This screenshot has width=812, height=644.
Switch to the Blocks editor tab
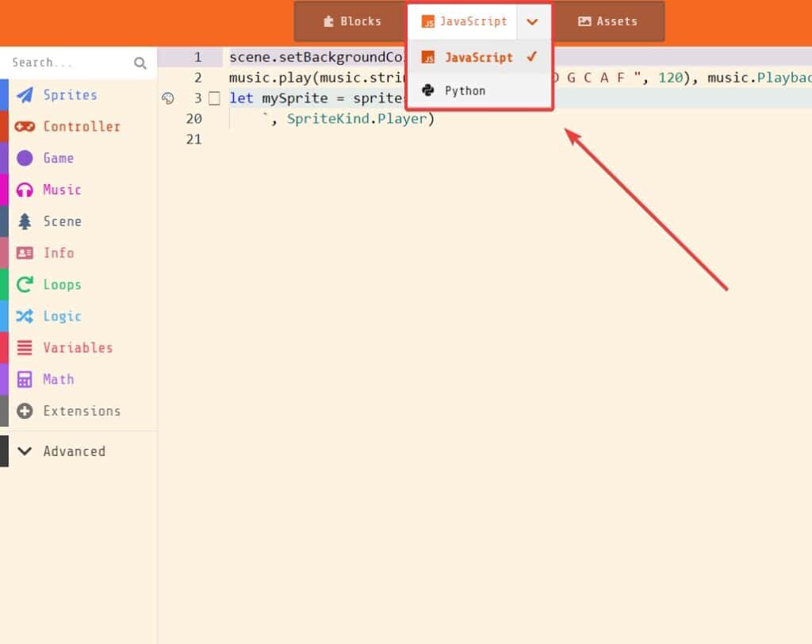click(x=351, y=21)
